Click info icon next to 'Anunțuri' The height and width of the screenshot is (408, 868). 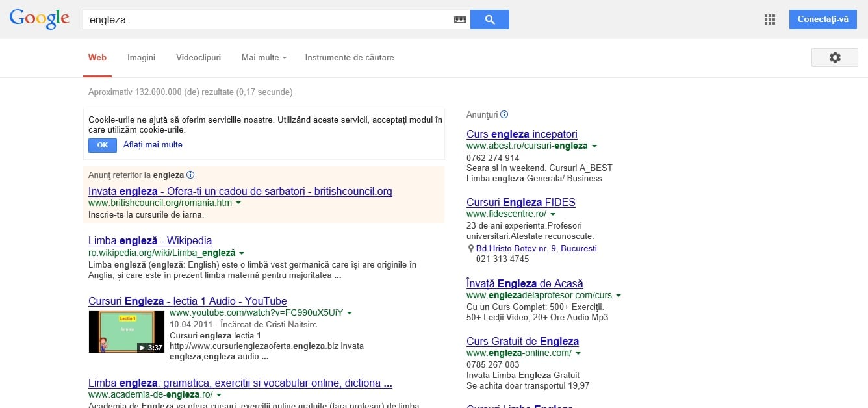pyautogui.click(x=504, y=114)
